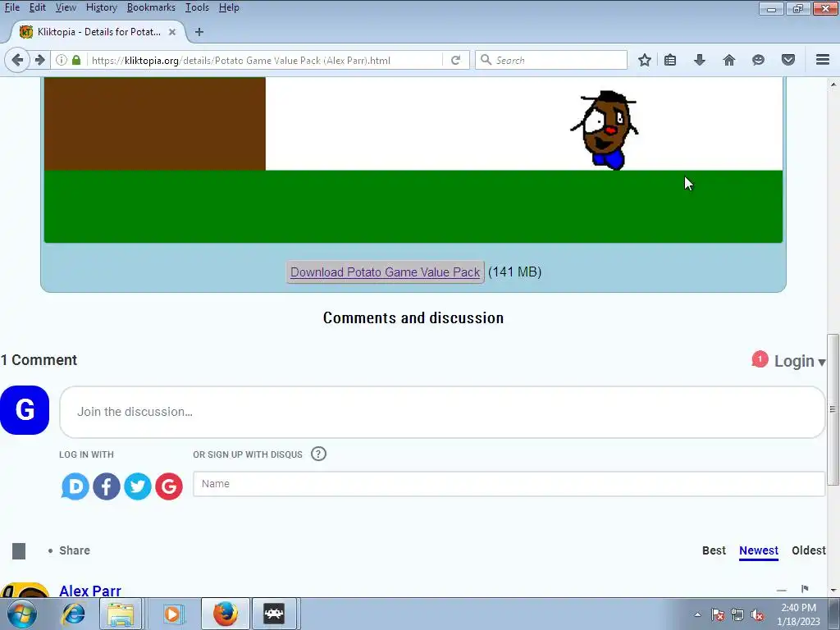The image size is (840, 630).
Task: Click the taskbar clock showing 2:40 PM
Action: pyautogui.click(x=798, y=614)
